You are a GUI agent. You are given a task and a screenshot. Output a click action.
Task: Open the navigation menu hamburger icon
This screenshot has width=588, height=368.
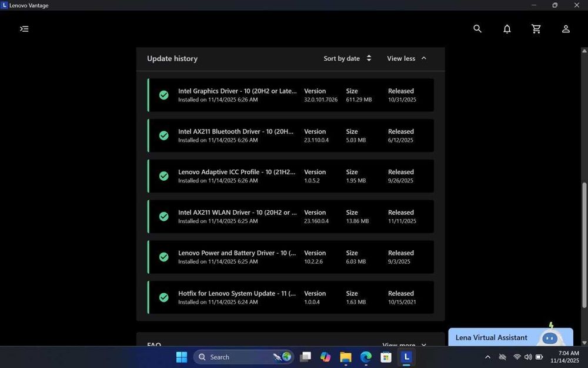(x=24, y=29)
